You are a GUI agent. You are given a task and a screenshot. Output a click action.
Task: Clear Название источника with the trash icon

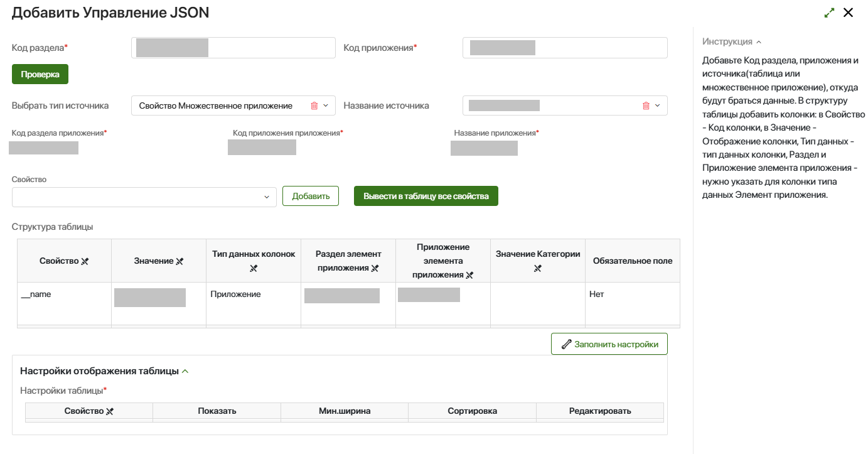646,105
